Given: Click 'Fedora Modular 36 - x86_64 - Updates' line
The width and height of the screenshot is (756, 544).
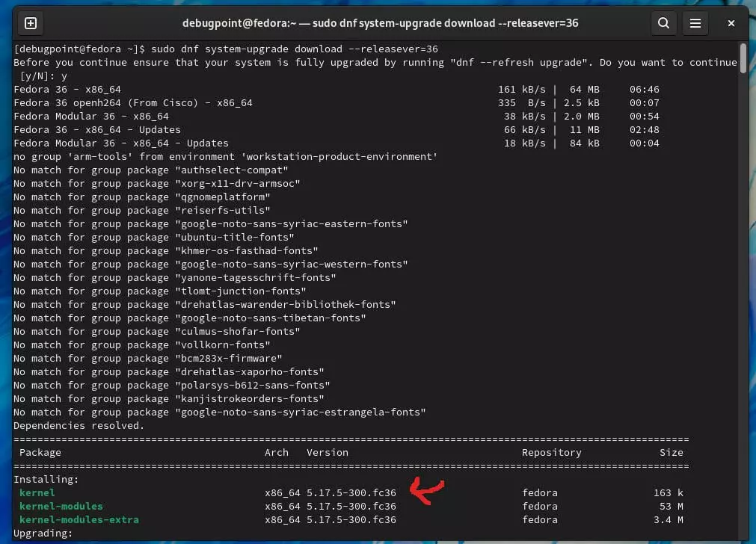Looking at the screenshot, I should 336,143.
